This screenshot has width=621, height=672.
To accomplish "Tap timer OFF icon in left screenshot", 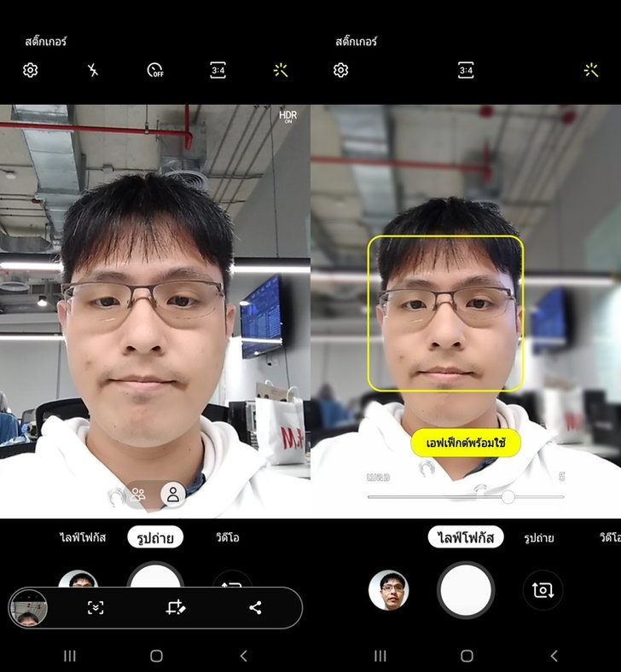I will click(155, 70).
